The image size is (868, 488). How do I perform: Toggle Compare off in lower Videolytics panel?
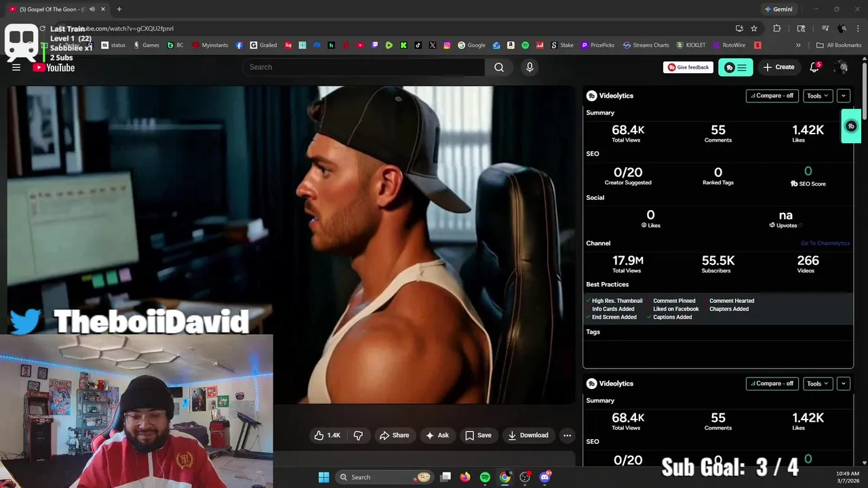pyautogui.click(x=772, y=384)
